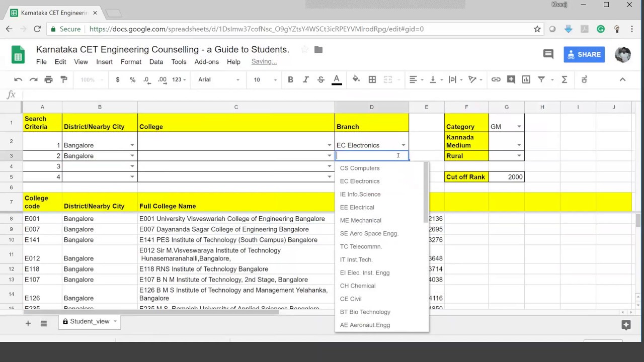
Task: Open the Explore button at bottom right
Action: click(x=626, y=325)
